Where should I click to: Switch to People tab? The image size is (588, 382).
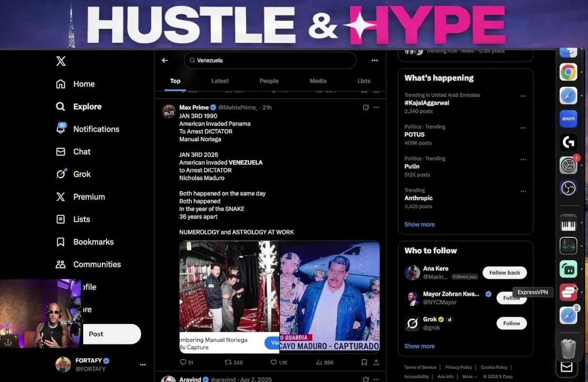click(269, 81)
